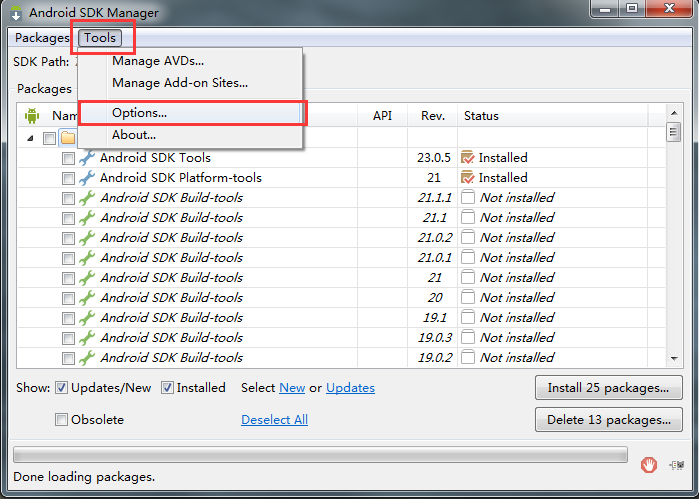Screen dimensions: 699x499
Task: Click the Android robot icon in the table header
Action: [x=32, y=116]
